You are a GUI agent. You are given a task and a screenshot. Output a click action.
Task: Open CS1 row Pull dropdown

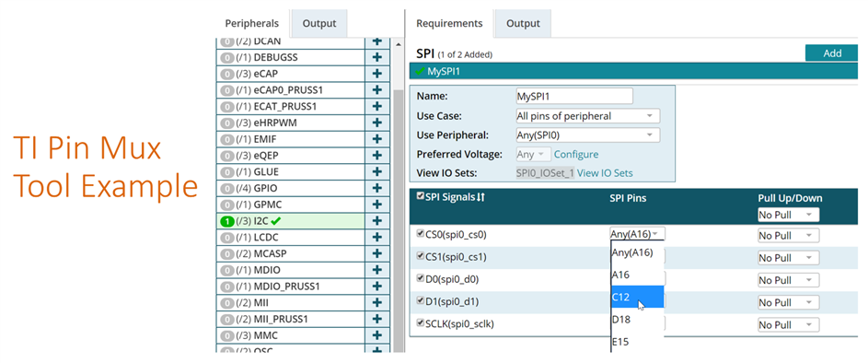tap(788, 258)
